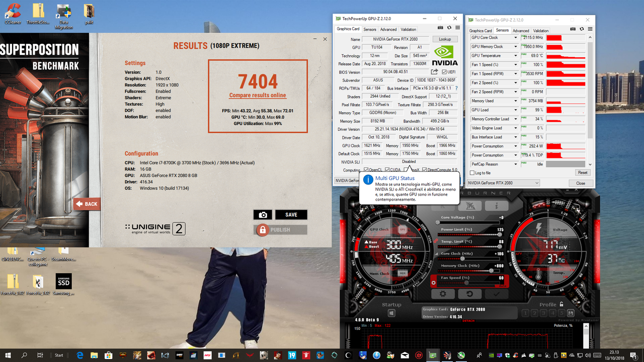This screenshot has width=644, height=362.
Task: Open GPU Temperature sensor dropdown
Action: 515,56
